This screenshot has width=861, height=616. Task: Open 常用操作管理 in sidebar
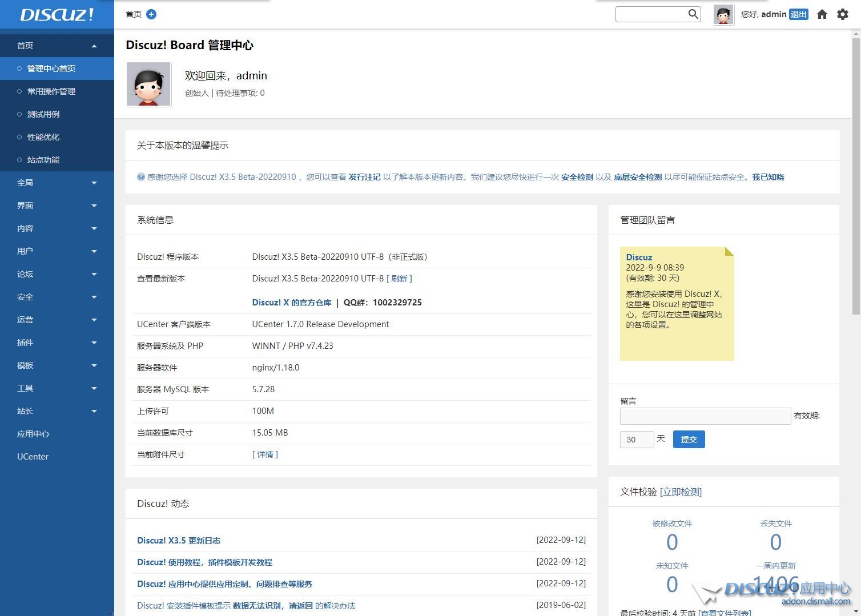pyautogui.click(x=51, y=91)
